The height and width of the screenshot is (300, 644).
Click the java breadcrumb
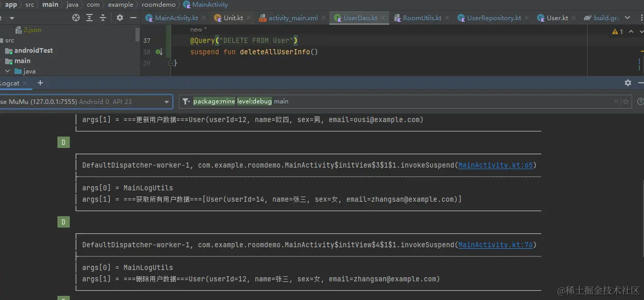(72, 5)
